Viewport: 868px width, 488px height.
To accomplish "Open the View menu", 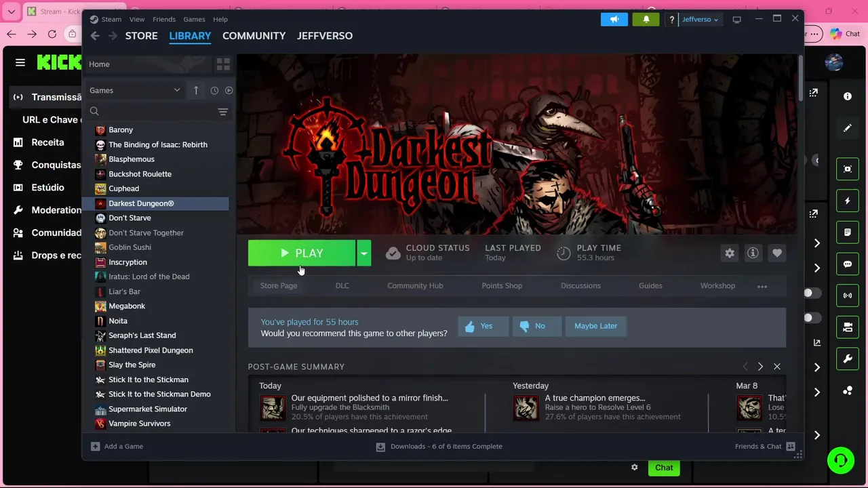I will [137, 19].
